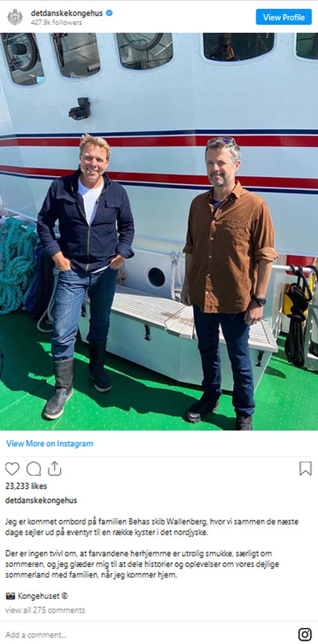Like the post with the heart icon

[12, 469]
